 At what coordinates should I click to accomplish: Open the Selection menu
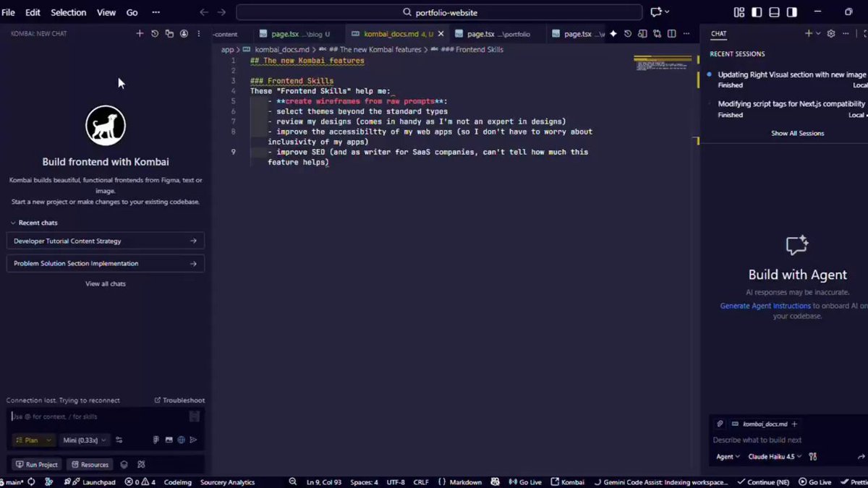68,12
